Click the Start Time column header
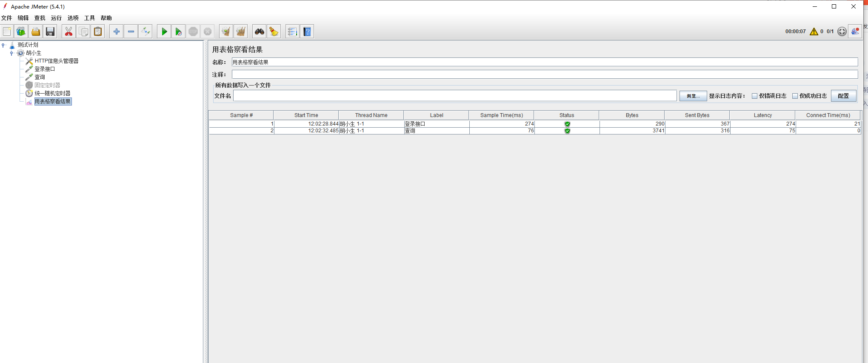This screenshot has height=363, width=868. 306,115
